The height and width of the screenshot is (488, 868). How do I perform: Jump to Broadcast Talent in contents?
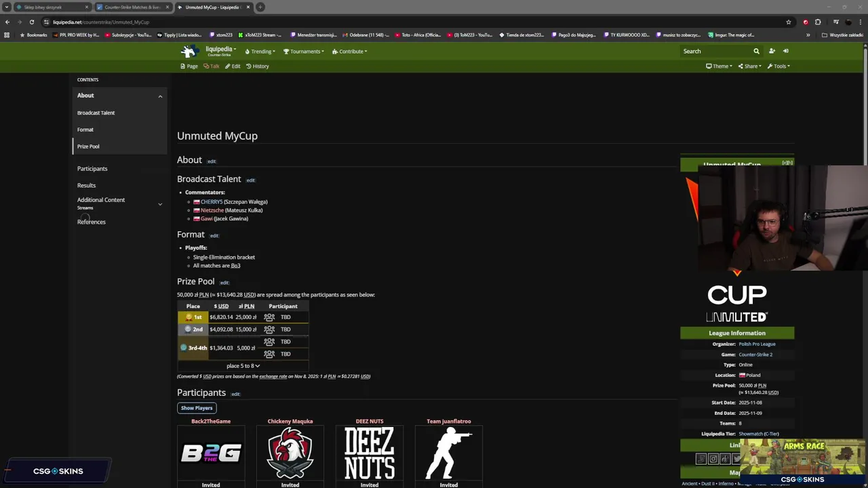(x=96, y=113)
